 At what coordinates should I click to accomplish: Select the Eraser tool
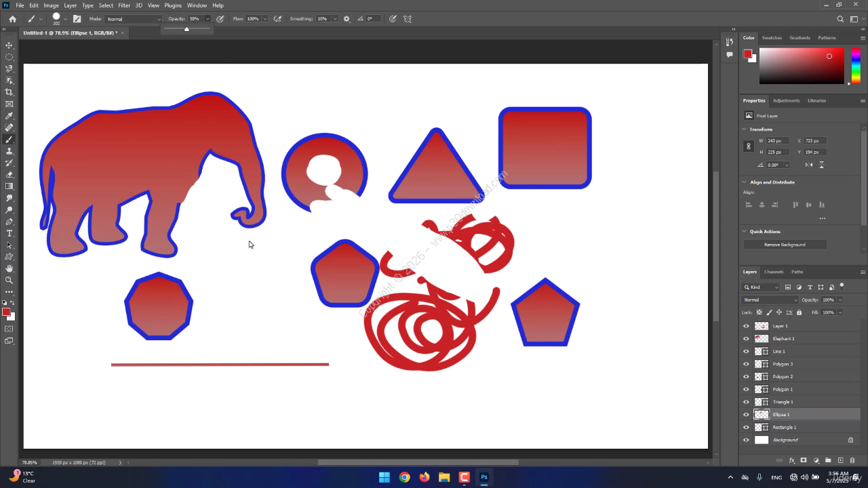pyautogui.click(x=9, y=174)
